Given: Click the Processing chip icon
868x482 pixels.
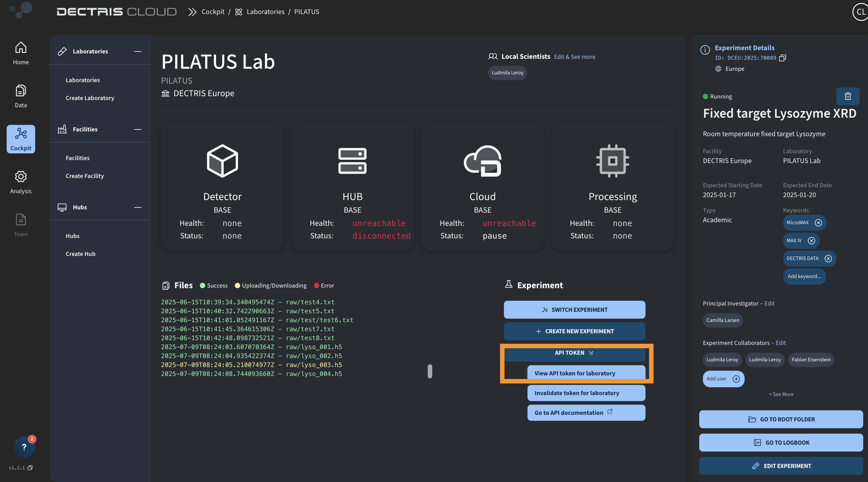Looking at the screenshot, I should click(613, 161).
